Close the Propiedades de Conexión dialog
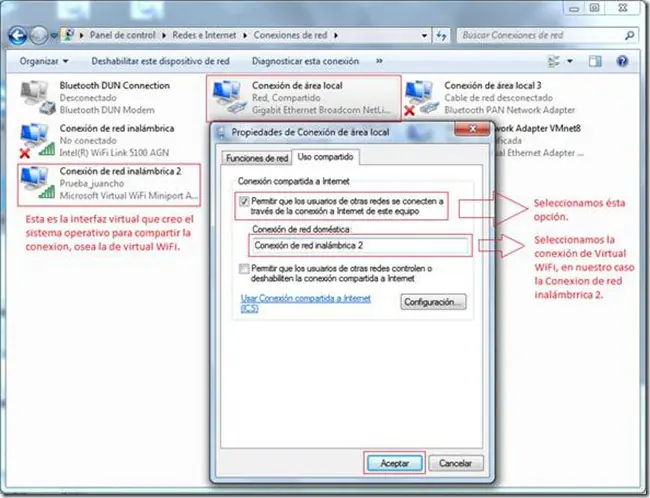Image resolution: width=650 pixels, height=498 pixels. (x=472, y=129)
